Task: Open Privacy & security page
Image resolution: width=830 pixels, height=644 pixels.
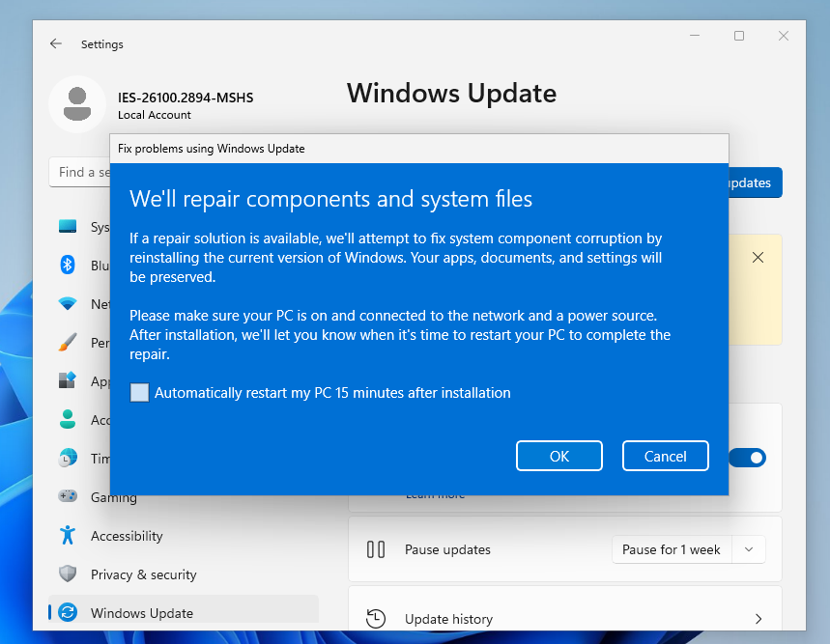Action: coord(184,574)
